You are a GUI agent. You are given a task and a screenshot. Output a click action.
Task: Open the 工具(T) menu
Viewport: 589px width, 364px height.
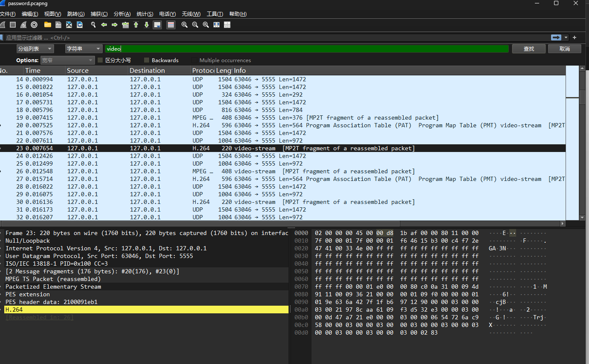(x=215, y=14)
